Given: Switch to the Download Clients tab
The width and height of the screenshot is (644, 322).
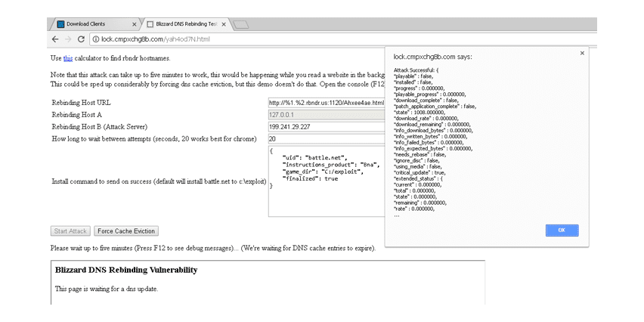Looking at the screenshot, I should (94, 24).
